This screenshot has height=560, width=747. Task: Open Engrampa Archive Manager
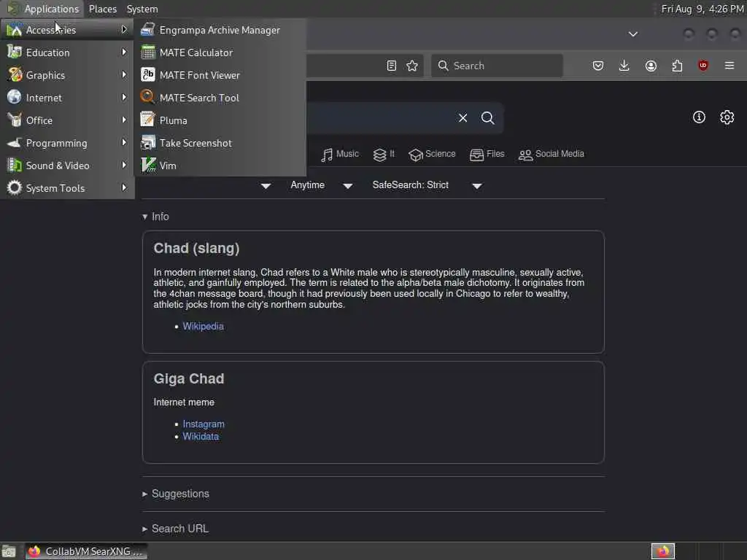tap(220, 30)
